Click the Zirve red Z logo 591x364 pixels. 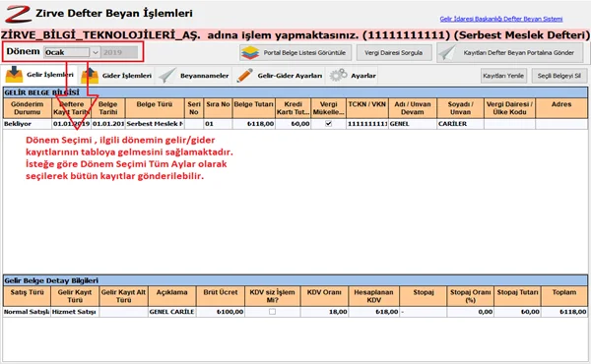[18, 15]
